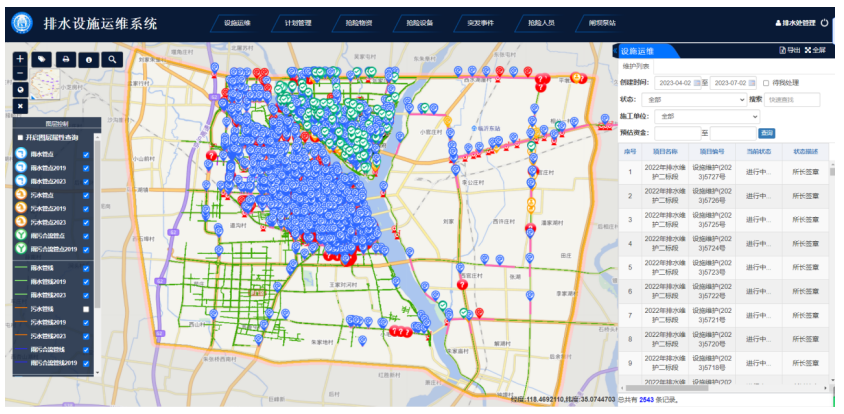Toggle the 雨水管线 layer checkbox

(x=86, y=268)
